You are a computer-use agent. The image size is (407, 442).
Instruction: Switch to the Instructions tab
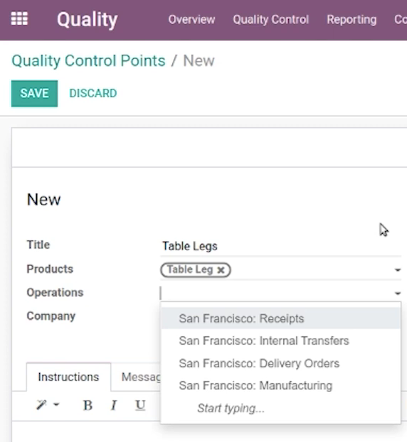pos(68,377)
